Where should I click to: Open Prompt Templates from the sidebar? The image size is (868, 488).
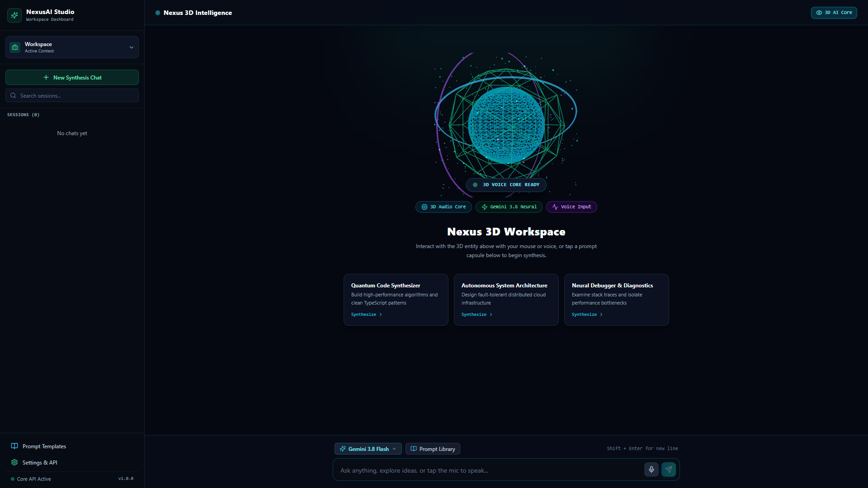(72, 446)
